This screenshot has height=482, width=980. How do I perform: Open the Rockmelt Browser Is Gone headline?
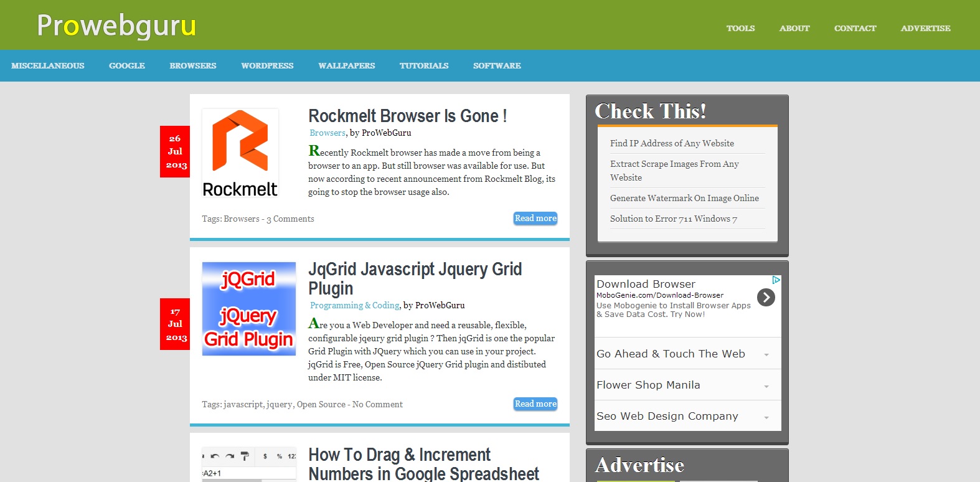pyautogui.click(x=407, y=116)
